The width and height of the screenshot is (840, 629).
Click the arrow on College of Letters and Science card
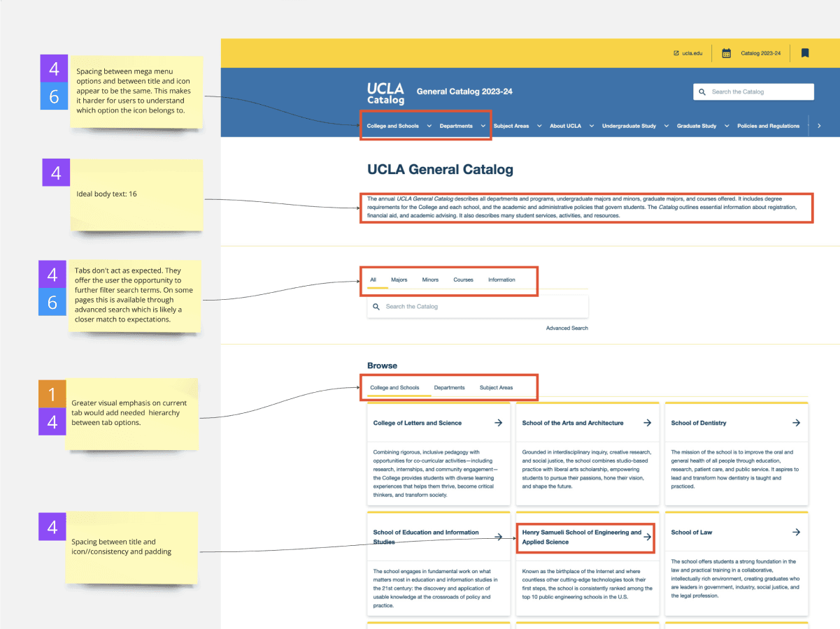point(499,423)
